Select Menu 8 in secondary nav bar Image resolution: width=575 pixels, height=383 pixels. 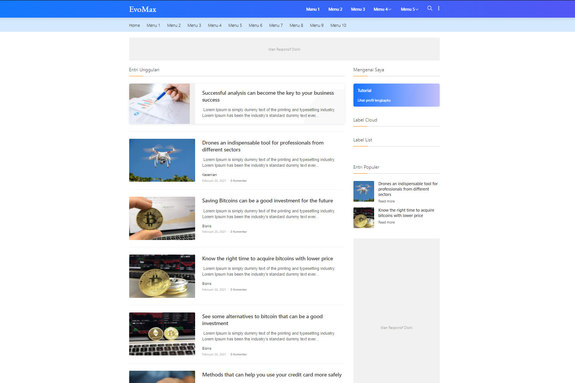point(296,25)
